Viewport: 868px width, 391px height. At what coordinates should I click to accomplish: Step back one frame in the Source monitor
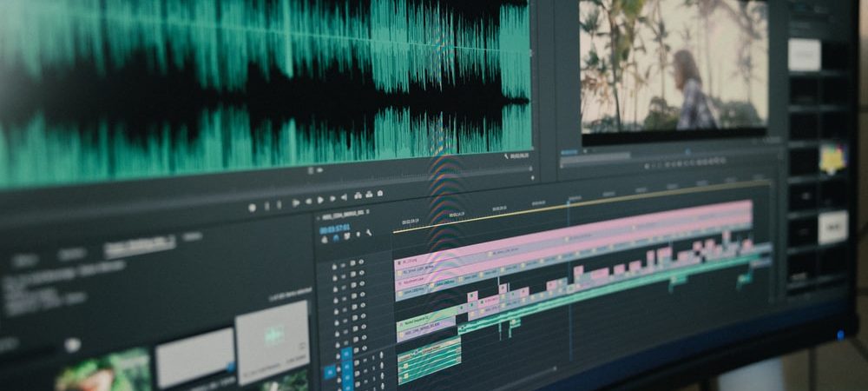(309, 202)
